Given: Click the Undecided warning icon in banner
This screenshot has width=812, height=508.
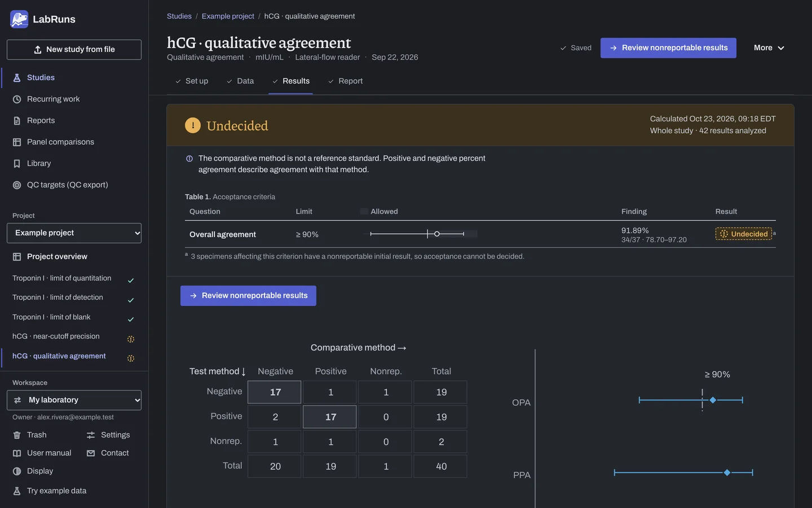Looking at the screenshot, I should tap(193, 125).
